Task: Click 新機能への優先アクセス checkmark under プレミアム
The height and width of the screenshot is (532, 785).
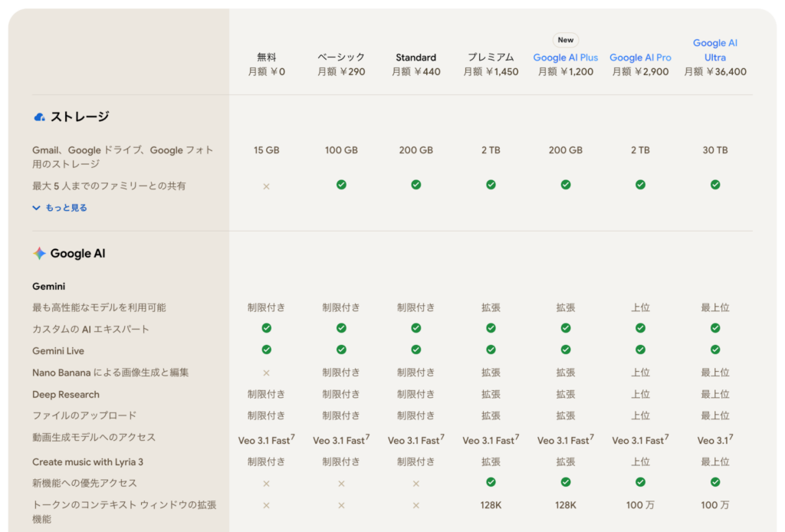Action: [x=491, y=483]
